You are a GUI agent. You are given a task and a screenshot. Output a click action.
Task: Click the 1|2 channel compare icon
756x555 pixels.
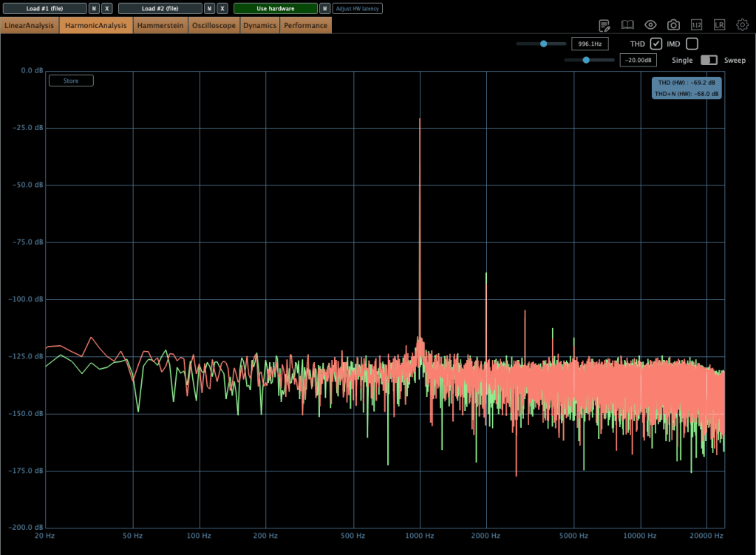(696, 25)
